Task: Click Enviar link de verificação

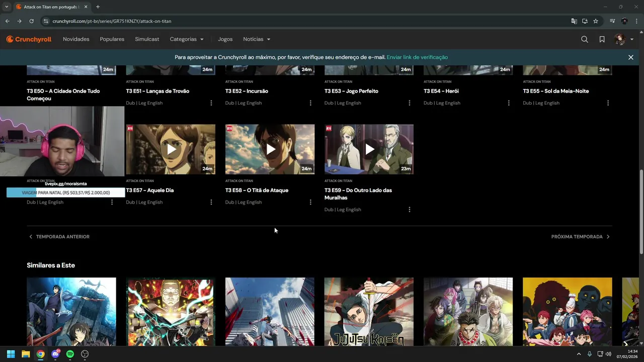Action: tap(417, 57)
